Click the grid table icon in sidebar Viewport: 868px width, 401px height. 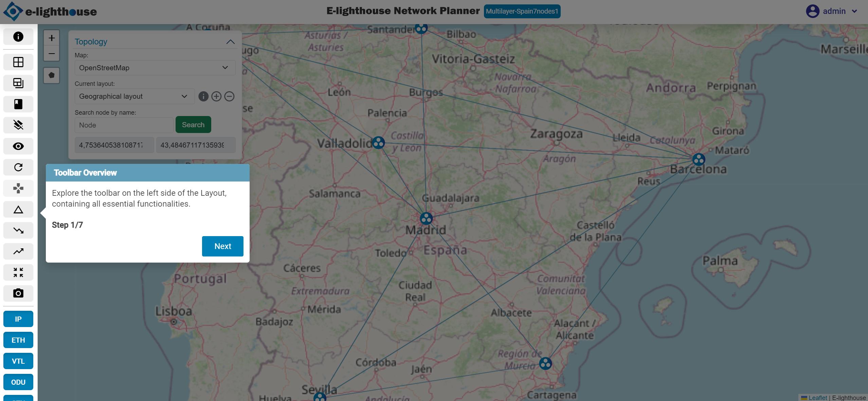18,62
